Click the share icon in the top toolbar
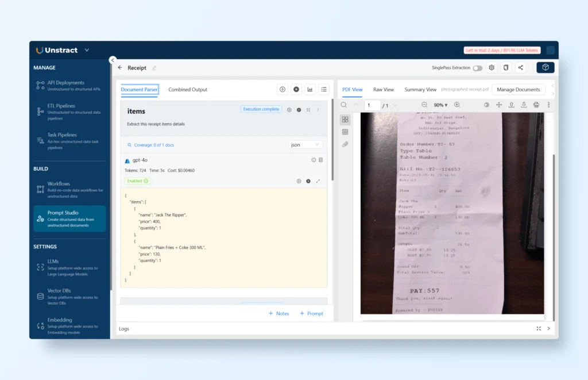Screen dimensions: 588x380 point(521,68)
